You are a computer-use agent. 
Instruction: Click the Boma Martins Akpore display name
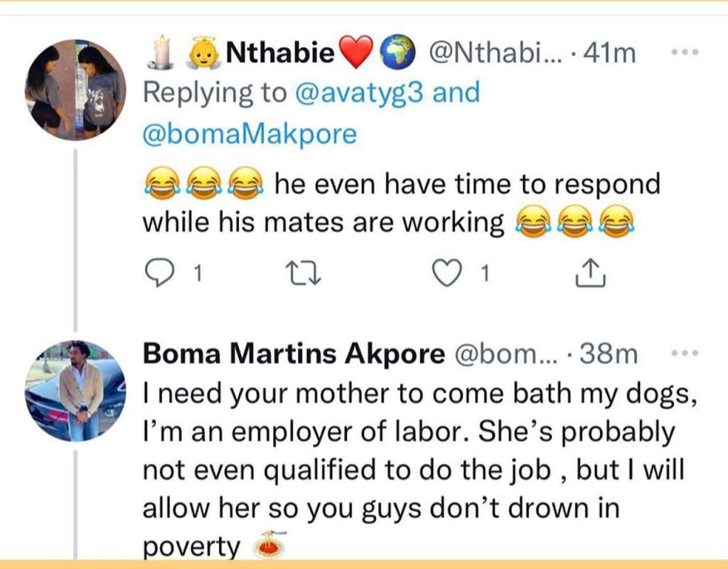tap(294, 353)
